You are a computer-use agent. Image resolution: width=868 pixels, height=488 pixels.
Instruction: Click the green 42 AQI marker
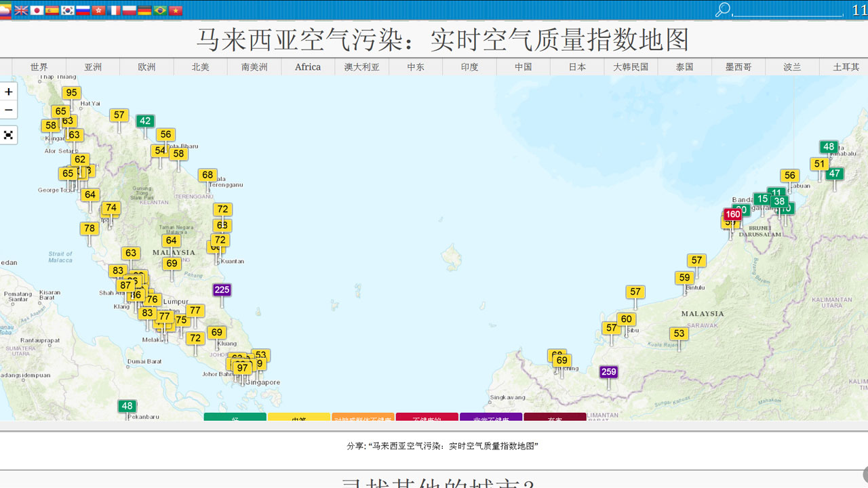click(x=145, y=121)
